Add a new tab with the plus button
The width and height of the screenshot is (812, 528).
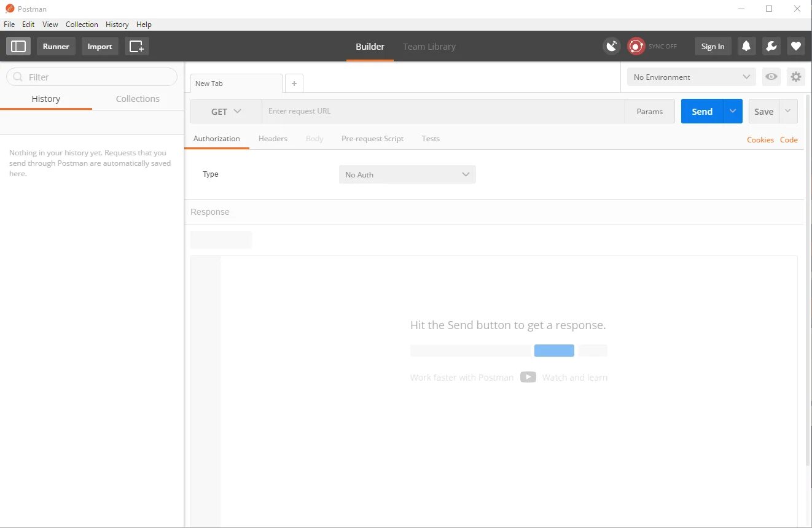point(294,83)
